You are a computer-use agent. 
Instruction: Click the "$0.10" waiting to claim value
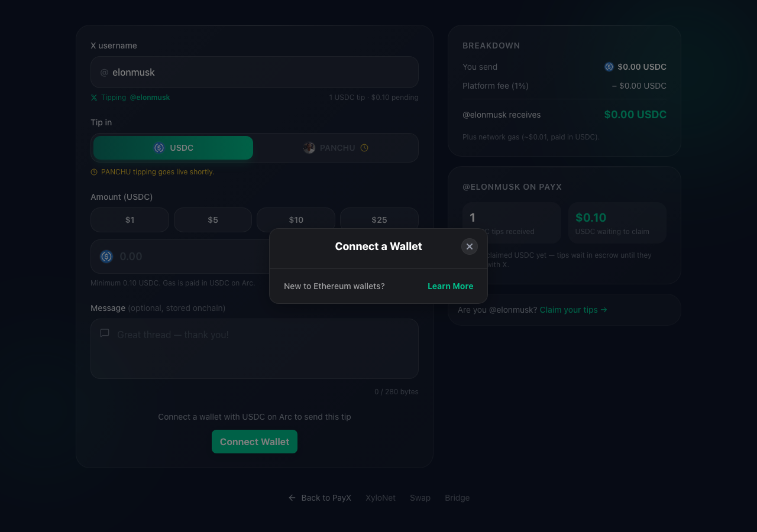coord(591,218)
